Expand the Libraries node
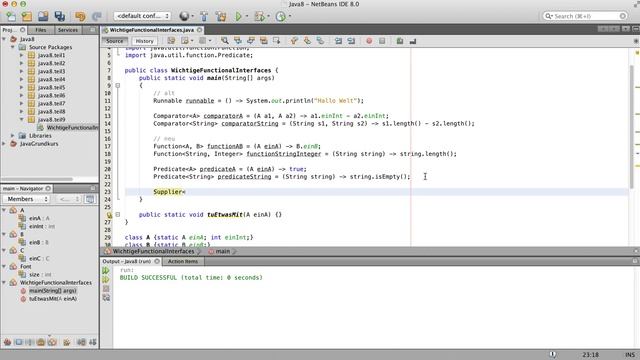Viewport: 640px width, 360px height. point(13,136)
